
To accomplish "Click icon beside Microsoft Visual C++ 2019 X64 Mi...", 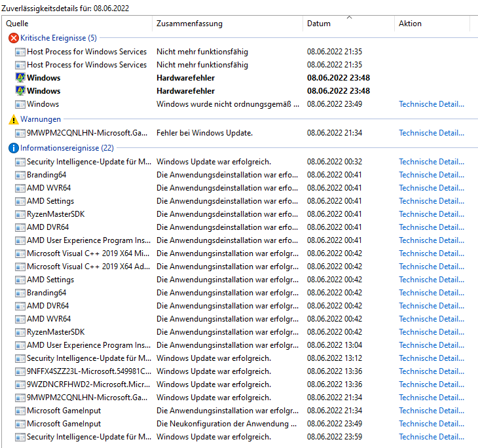I will (20, 253).
